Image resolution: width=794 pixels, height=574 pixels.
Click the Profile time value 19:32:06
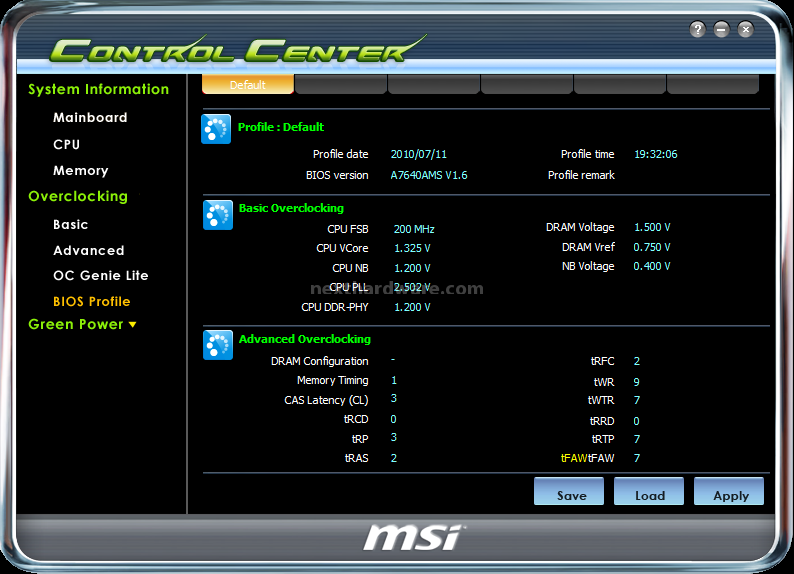coord(656,154)
